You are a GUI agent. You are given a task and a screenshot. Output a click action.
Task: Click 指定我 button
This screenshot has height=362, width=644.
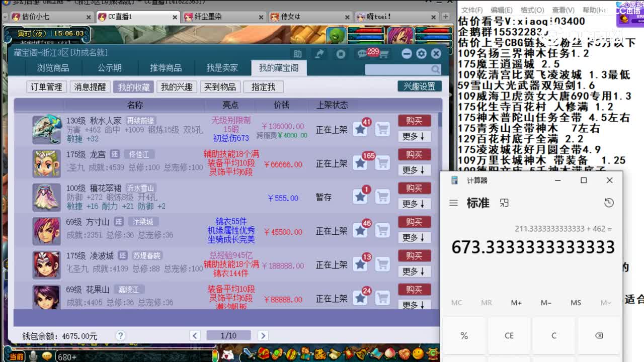coord(264,87)
